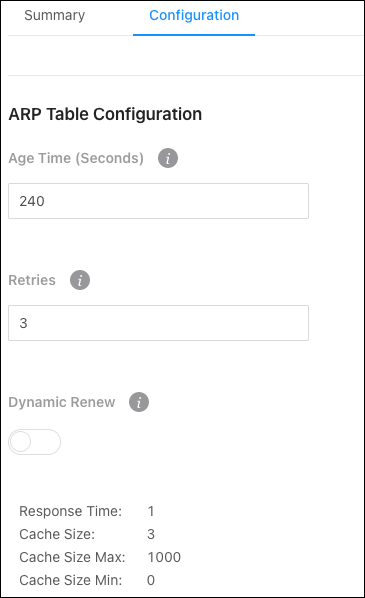Click the Cache Size Min label
Image resolution: width=365 pixels, height=598 pixels.
(71, 580)
